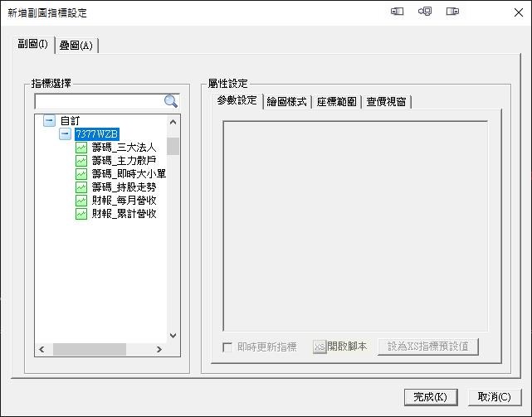Open the 查價視窗 tab
The height and width of the screenshot is (417, 532).
(x=386, y=102)
